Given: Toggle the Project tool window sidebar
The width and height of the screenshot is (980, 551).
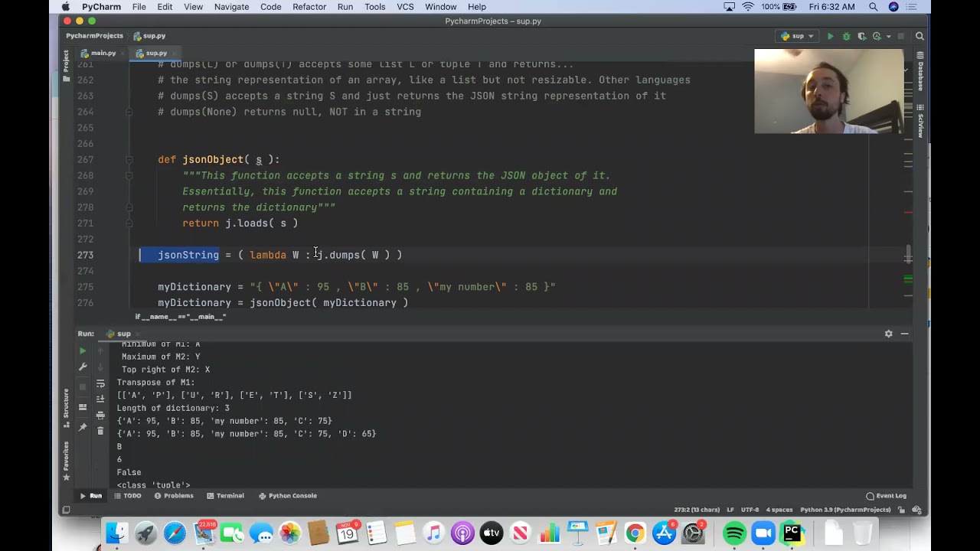Looking at the screenshot, I should (x=67, y=64).
